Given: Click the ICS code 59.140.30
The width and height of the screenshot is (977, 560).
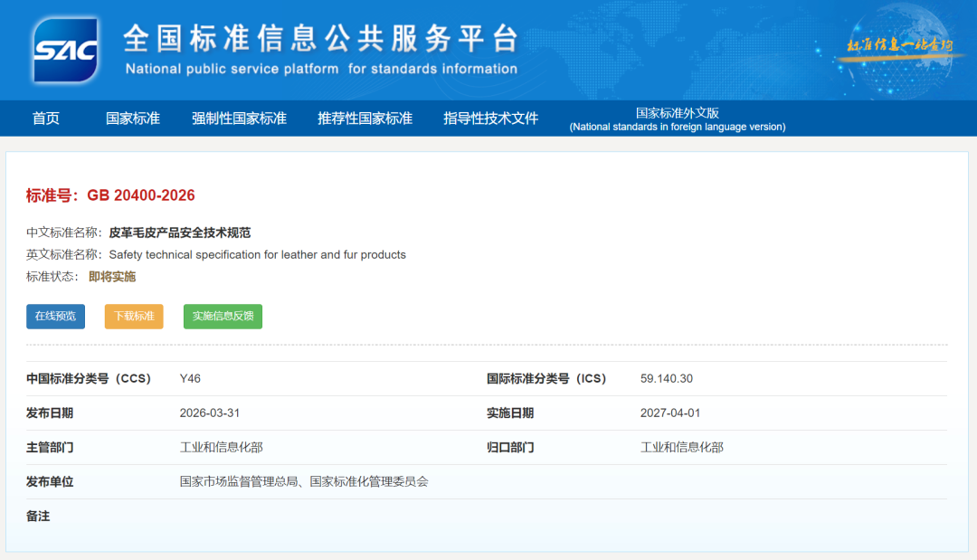Looking at the screenshot, I should coord(666,379).
